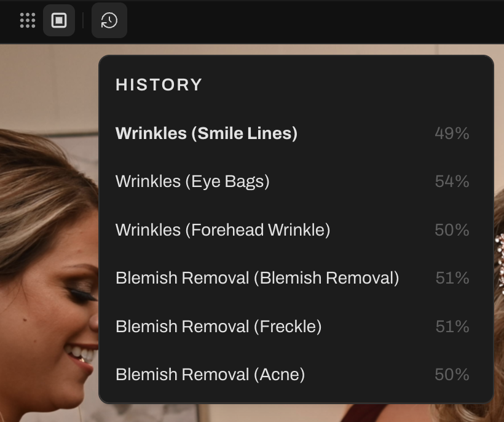Go back to Blemish Removal (Acne) step
The image size is (504, 422).
coord(210,375)
